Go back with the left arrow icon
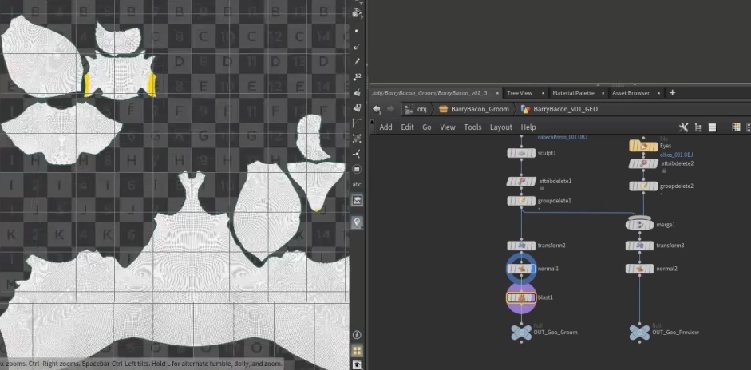 coord(377,109)
